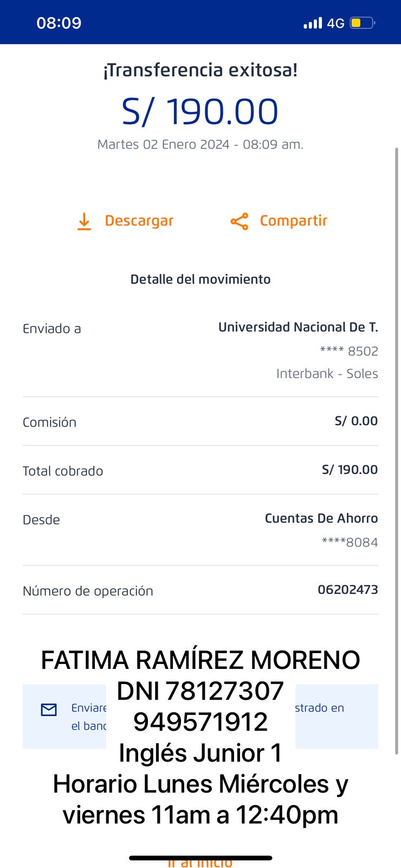Tap the 08:09 clock in status bar
The width and height of the screenshot is (401, 868).
tap(59, 23)
